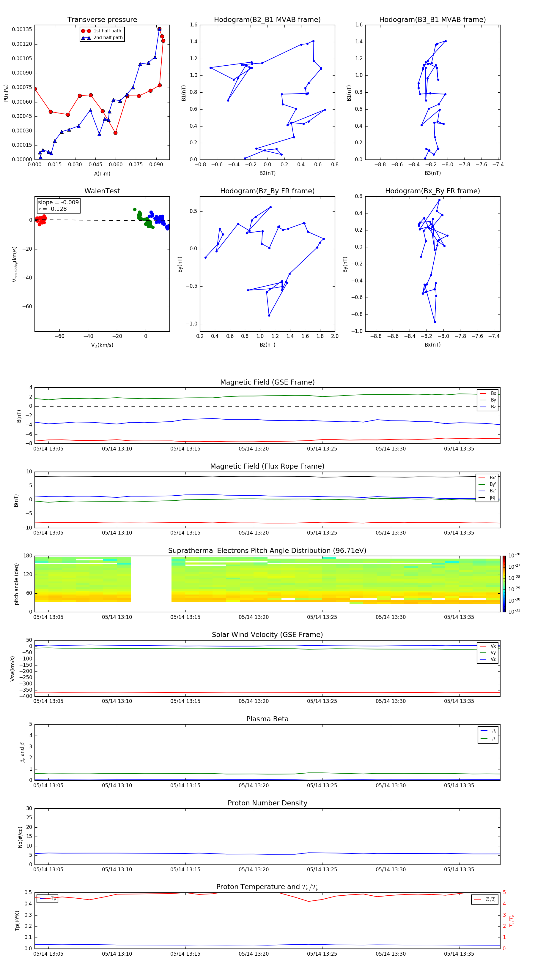
Task: Click the Vx legend entry in solar wind panel
Action: point(488,646)
